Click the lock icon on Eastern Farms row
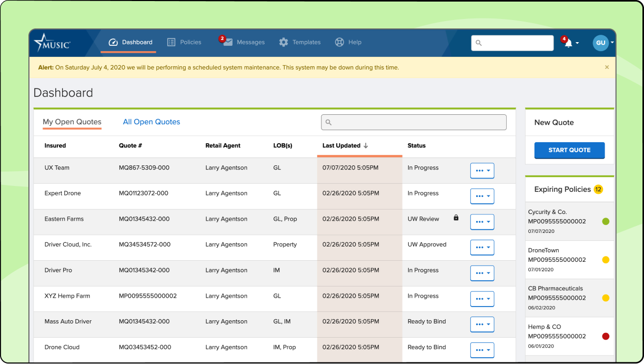Viewport: 644px width, 364px height. 456,217
